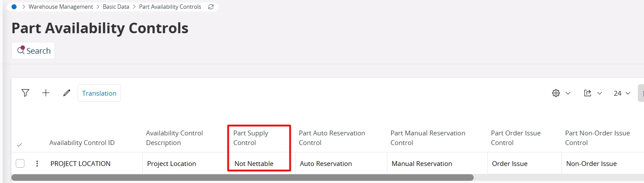
Task: Open the gear settings icon
Action: click(556, 93)
